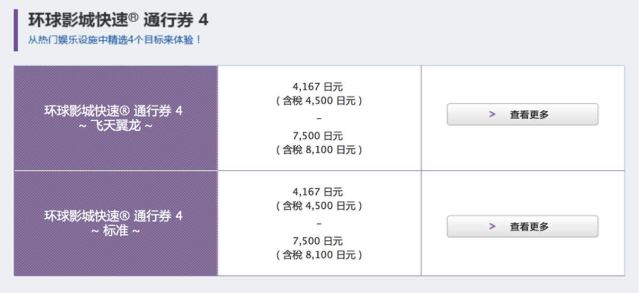The height and width of the screenshot is (293, 644).
Task: Click 查看更多 button for 飞天翼龙 pass
Action: point(522,115)
